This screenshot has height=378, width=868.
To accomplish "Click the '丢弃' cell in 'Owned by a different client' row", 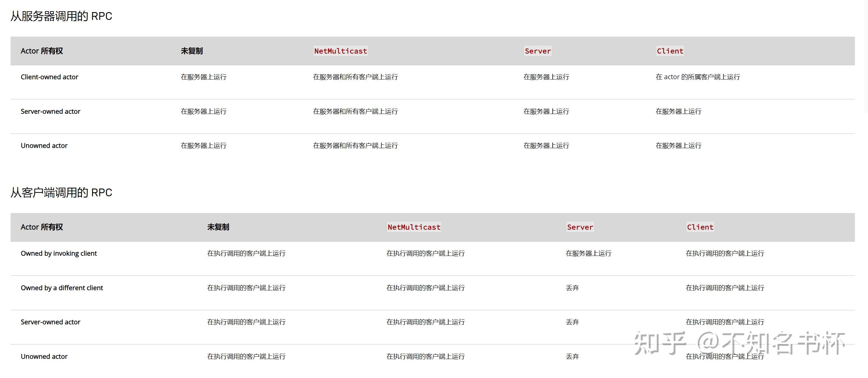I will coord(572,288).
